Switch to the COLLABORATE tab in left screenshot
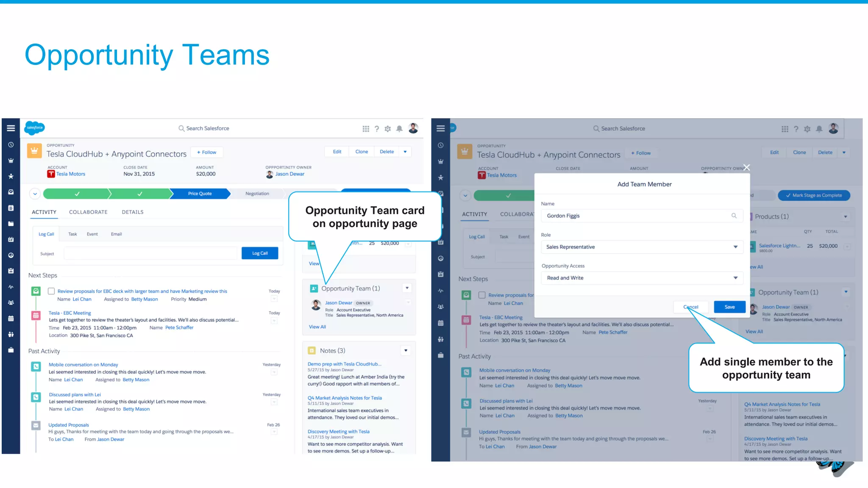 pos(88,212)
